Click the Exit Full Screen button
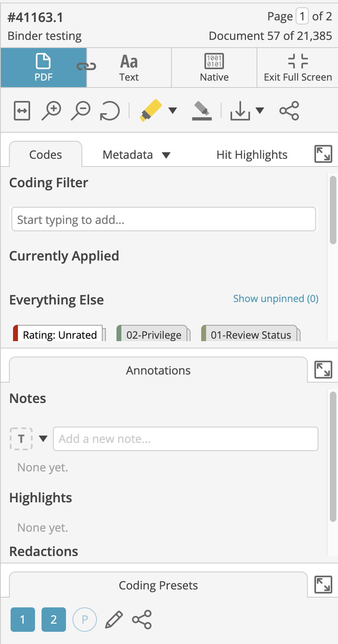The width and height of the screenshot is (338, 644). (298, 68)
